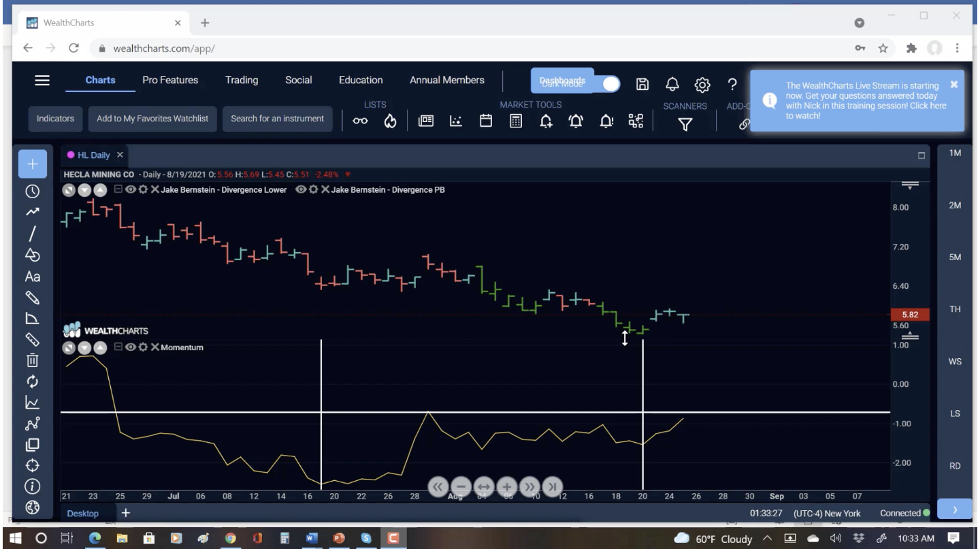Viewport: 980px width, 549px height.
Task: Open the heatmap grid squares icon
Action: pos(636,121)
